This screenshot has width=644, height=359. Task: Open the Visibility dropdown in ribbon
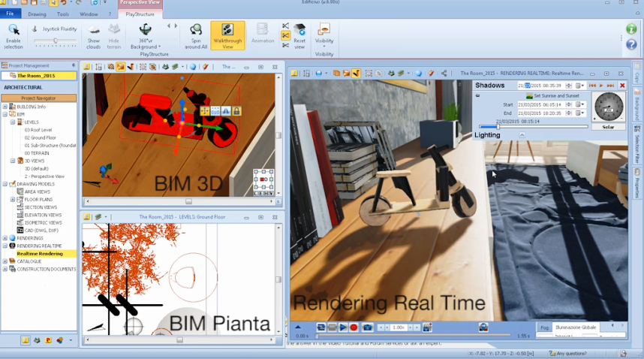tap(324, 35)
